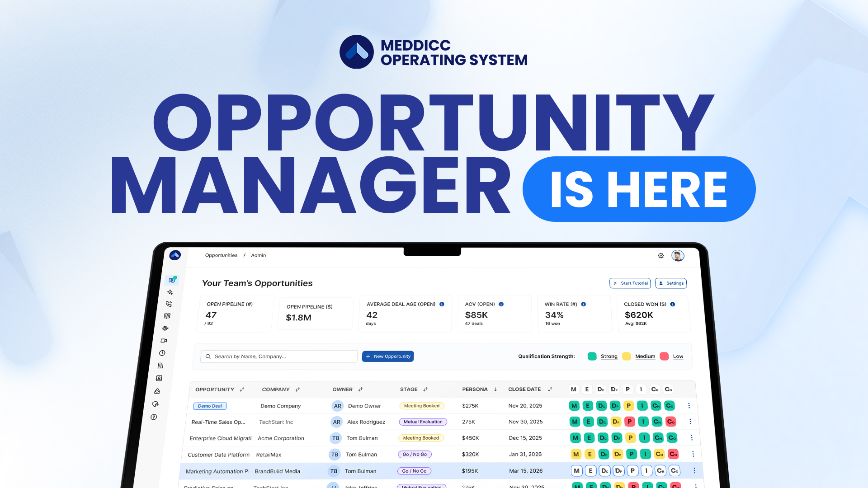Open row menu for Enterprise Cloud Migrati
This screenshot has height=488, width=868.
tap(692, 438)
